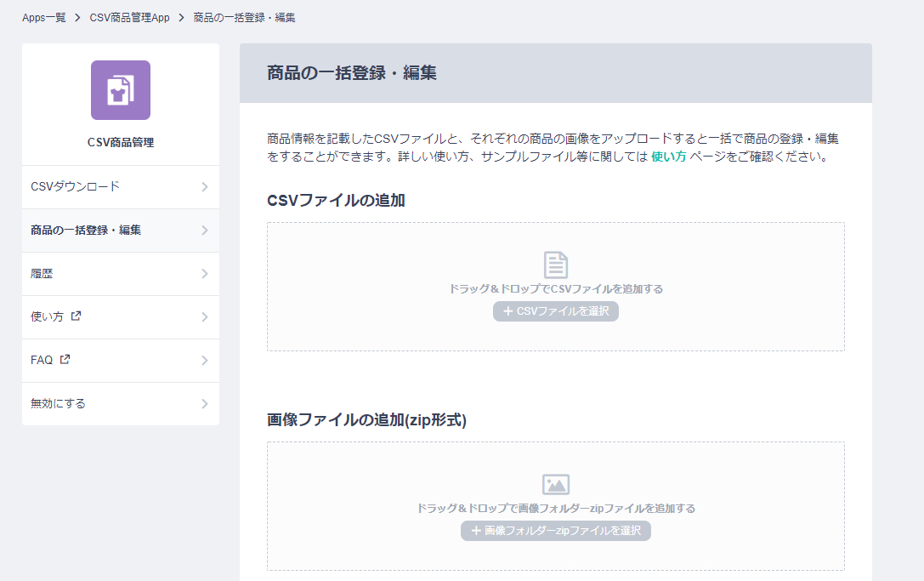Click the CSV file document icon
This screenshot has height=581, width=924.
click(x=555, y=265)
